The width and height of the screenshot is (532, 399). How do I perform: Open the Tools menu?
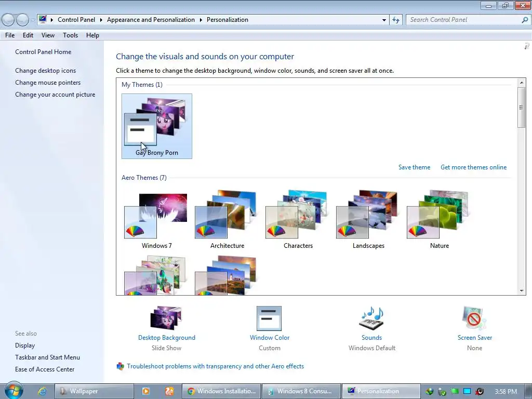(x=70, y=35)
